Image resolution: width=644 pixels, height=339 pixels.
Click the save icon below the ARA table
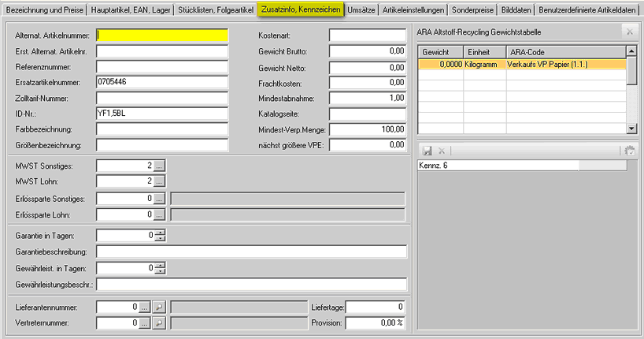coord(427,150)
